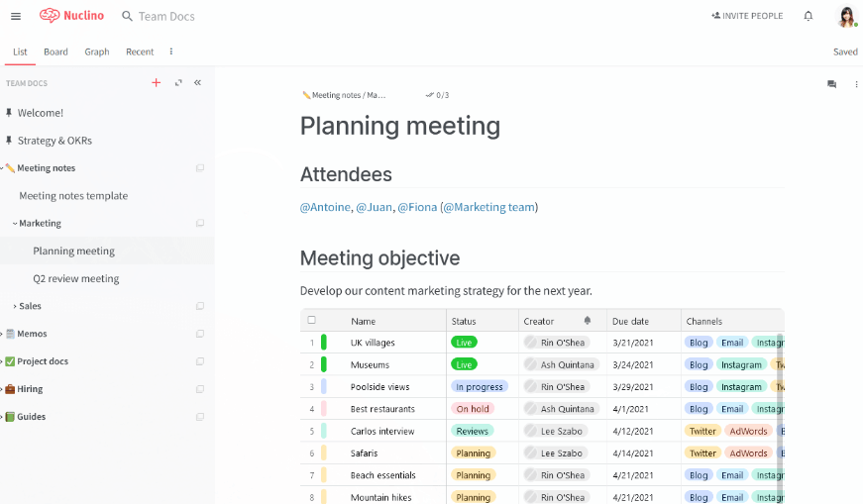Tick the select-all checkbox in table header
This screenshot has width=863, height=504.
tap(312, 320)
